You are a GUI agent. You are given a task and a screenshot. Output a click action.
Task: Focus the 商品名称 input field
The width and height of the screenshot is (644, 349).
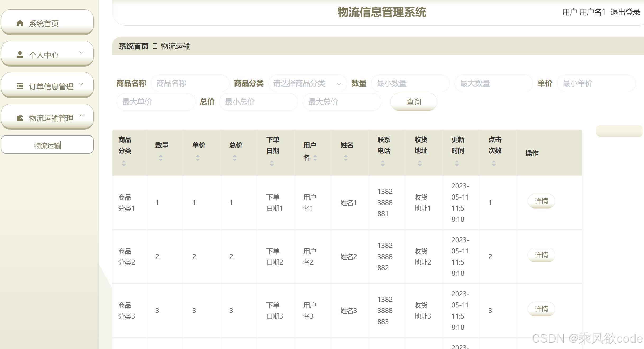point(190,83)
